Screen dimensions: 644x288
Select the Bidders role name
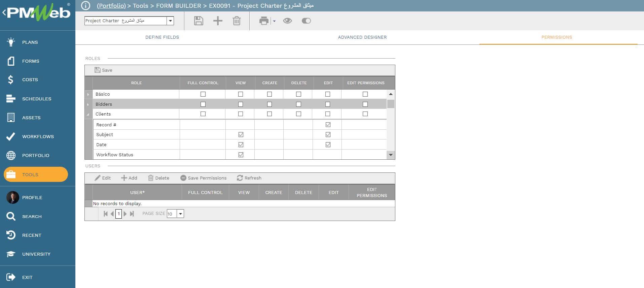[104, 104]
